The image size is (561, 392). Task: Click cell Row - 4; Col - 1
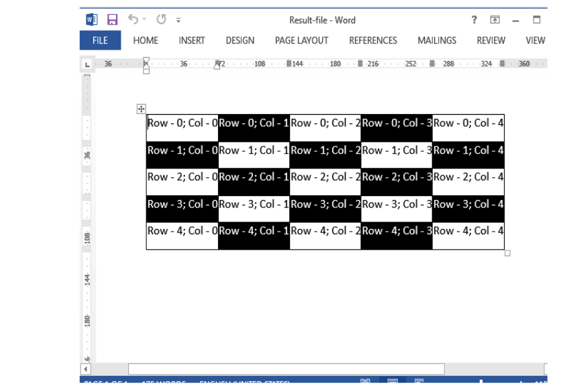254,236
